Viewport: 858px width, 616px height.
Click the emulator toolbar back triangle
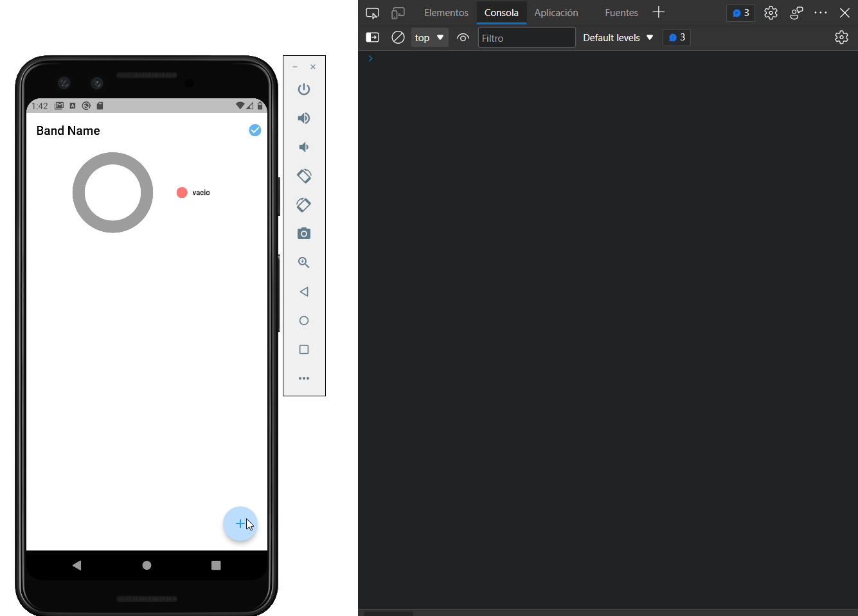pos(304,292)
